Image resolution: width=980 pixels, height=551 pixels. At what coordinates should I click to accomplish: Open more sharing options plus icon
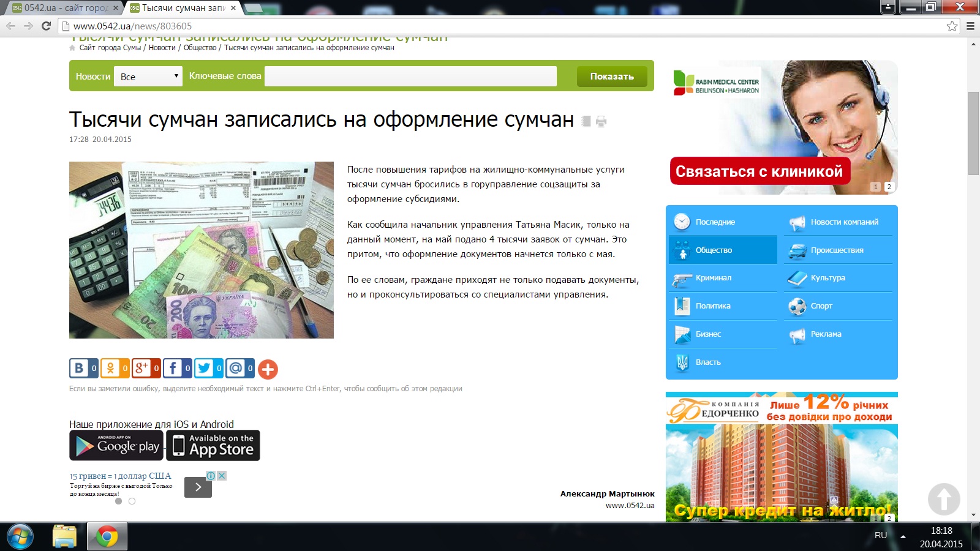268,369
